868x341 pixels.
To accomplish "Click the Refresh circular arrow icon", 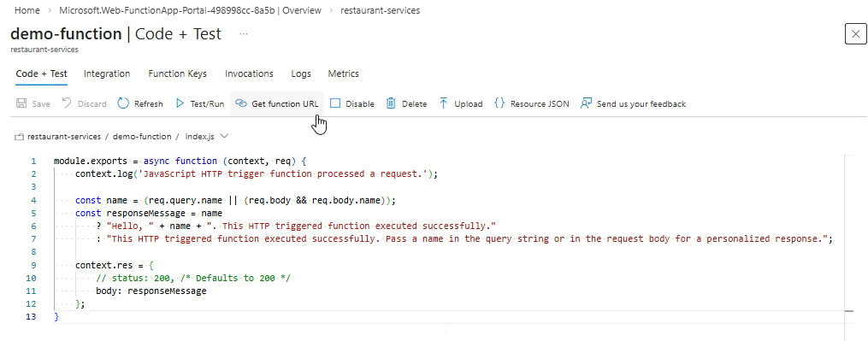I will (123, 103).
